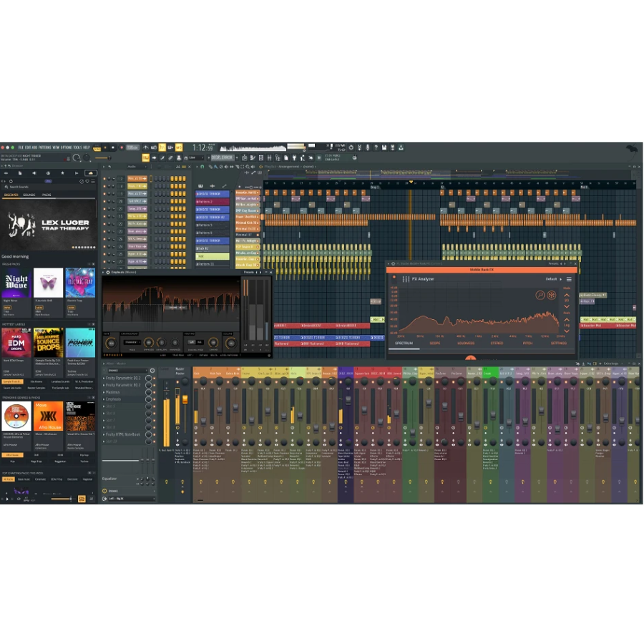This screenshot has height=644, width=644.
Task: Toggle loop recording icon
Action: click(x=179, y=147)
